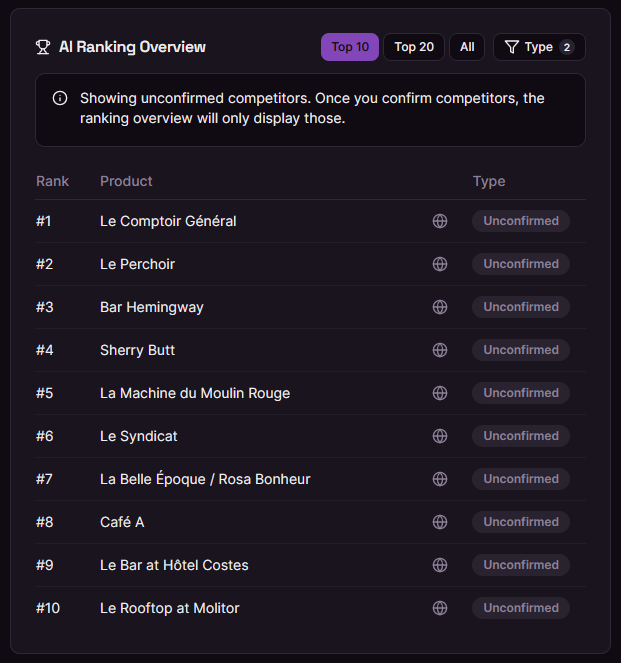The width and height of the screenshot is (621, 663).
Task: Open globe icon for Le Bar at Hôtel Costes
Action: click(x=440, y=565)
